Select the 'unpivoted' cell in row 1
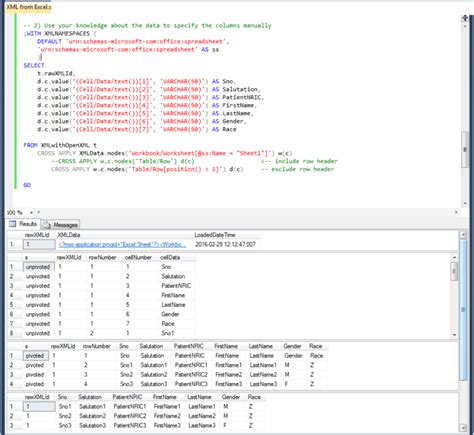The height and width of the screenshot is (435, 474). pyautogui.click(x=38, y=267)
